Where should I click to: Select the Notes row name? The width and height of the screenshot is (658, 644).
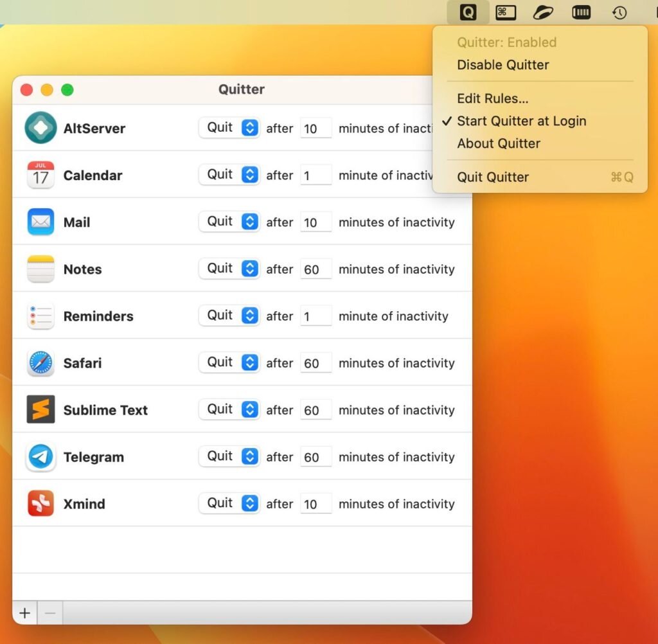(82, 269)
